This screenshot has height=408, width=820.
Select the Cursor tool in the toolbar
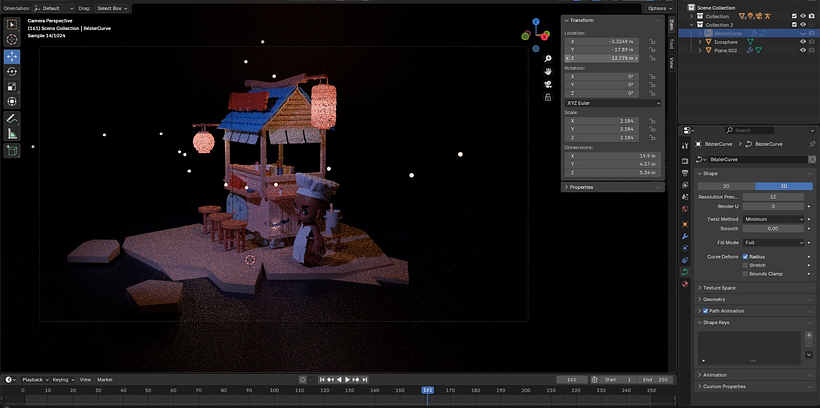(11, 39)
